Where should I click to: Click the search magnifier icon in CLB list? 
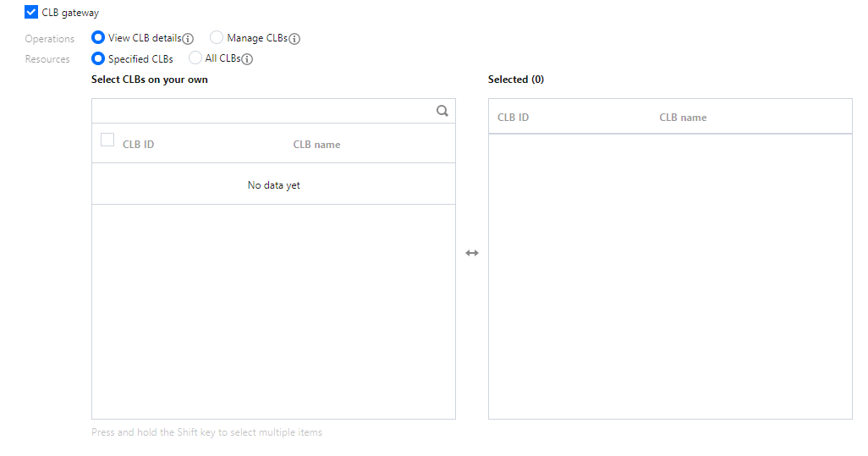(442, 111)
